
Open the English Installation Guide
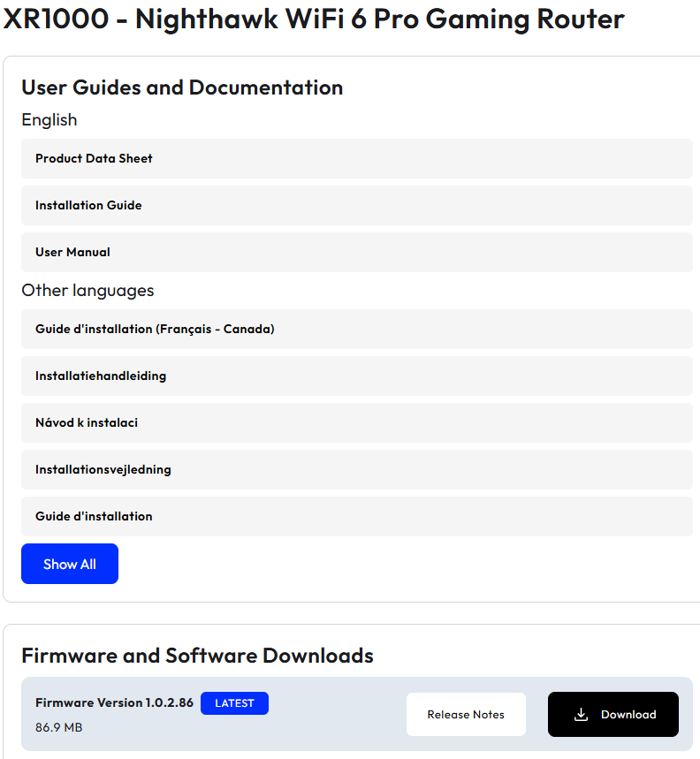(x=357, y=205)
